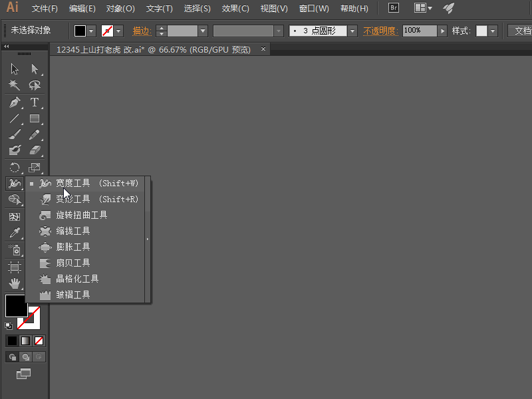Screen dimensions: 532x399
Task: Open the stroke color dropdown arrow
Action: tap(118, 31)
